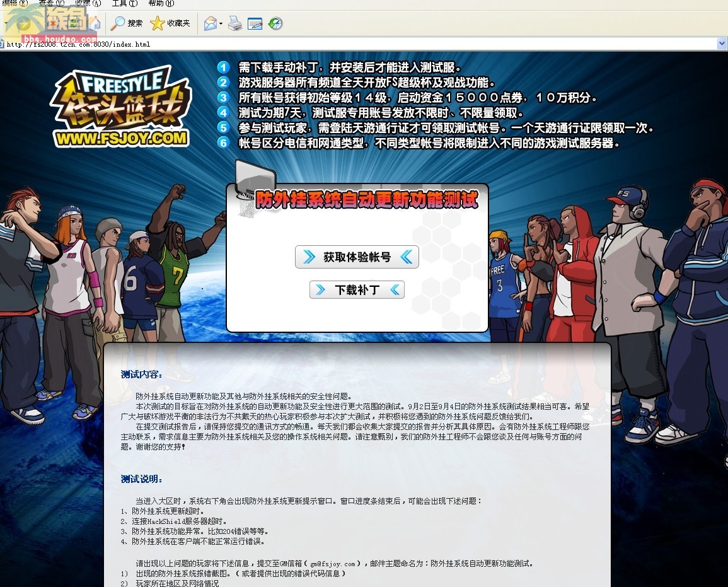
Task: Open the 帮助(H) menu
Action: click(161, 3)
